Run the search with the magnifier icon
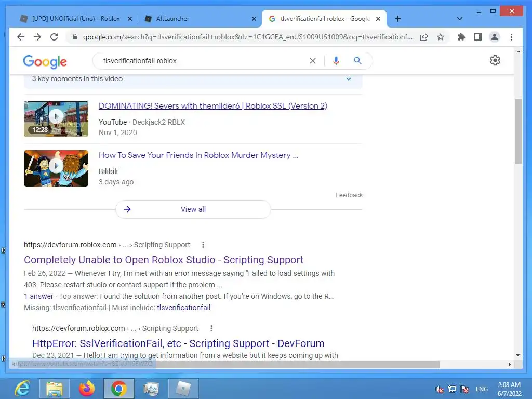This screenshot has width=532, height=399. (357, 61)
